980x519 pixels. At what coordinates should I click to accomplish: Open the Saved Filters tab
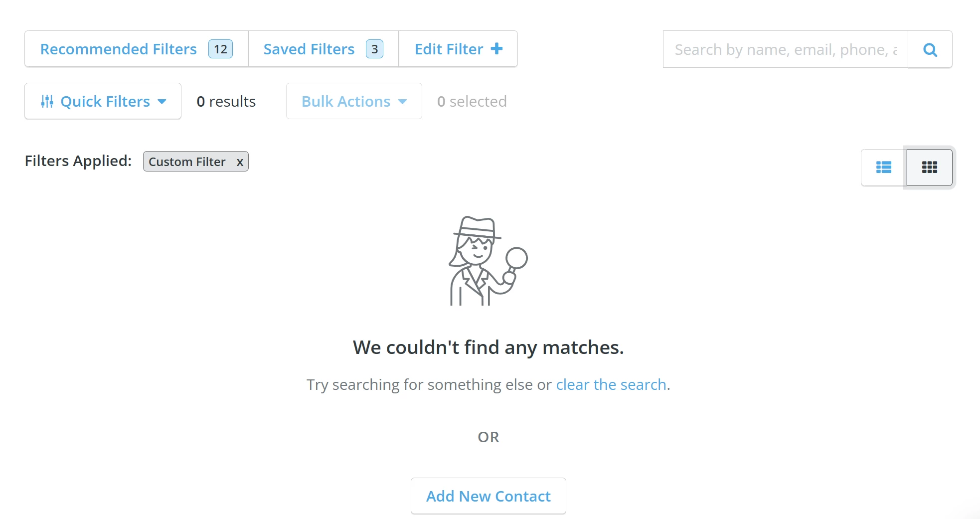[x=309, y=48]
